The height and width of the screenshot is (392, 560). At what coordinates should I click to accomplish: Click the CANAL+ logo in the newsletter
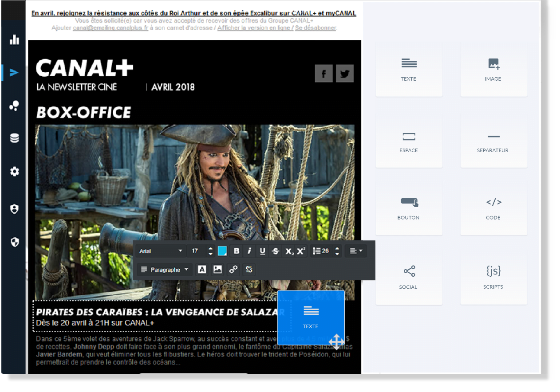(84, 68)
